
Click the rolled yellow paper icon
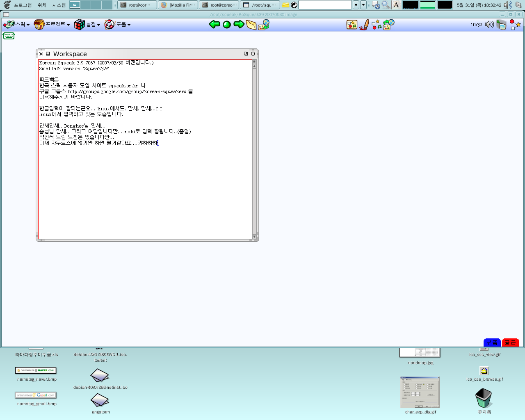point(251,25)
